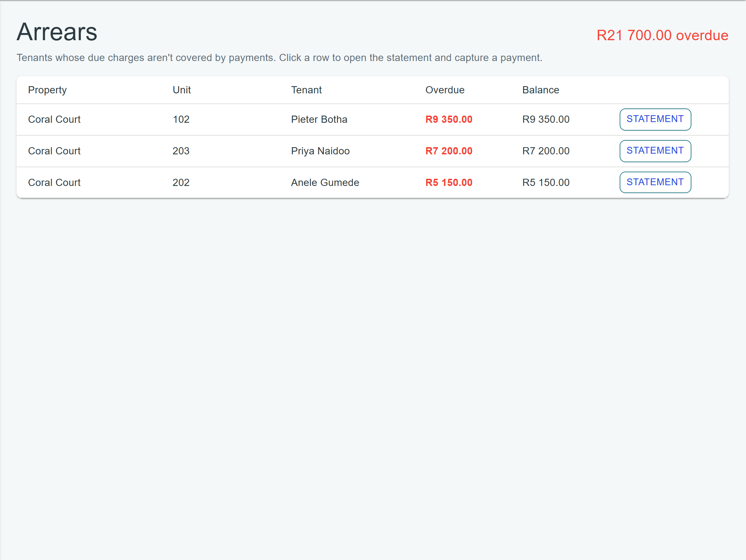Click the Overdue column header
Screen dimensions: 746x560
click(x=445, y=90)
